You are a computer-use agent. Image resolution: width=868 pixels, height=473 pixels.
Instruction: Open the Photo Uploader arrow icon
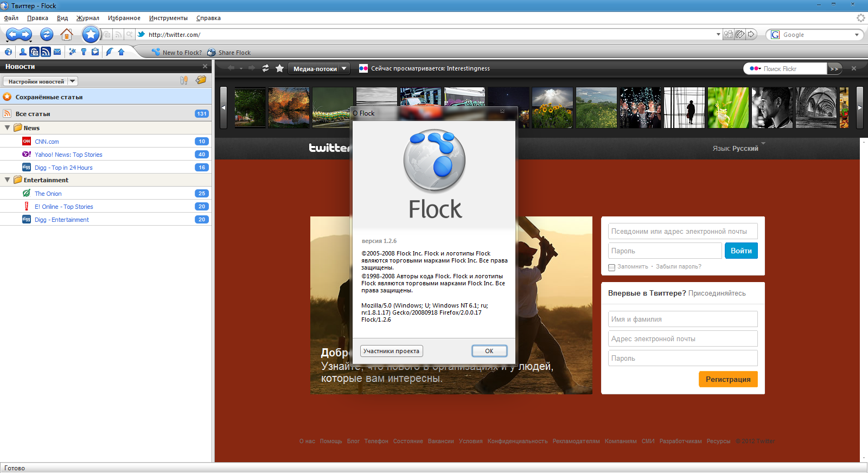121,52
